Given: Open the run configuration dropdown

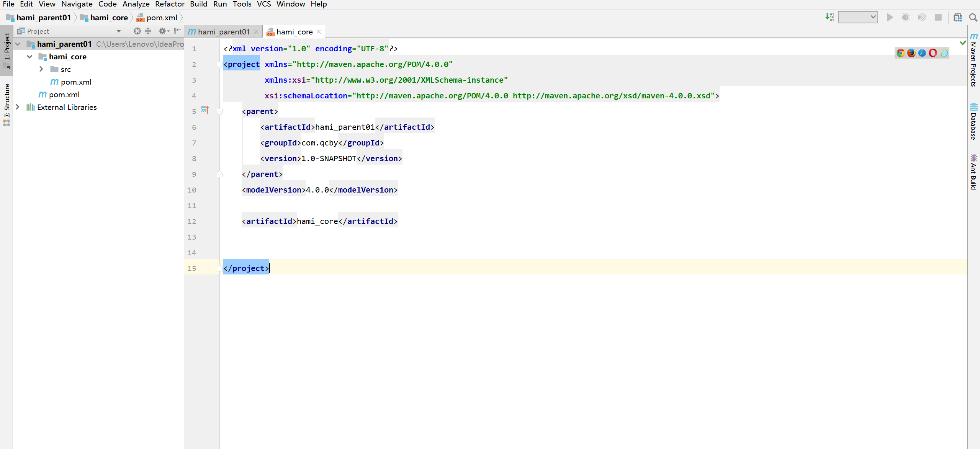Looking at the screenshot, I should tap(858, 17).
